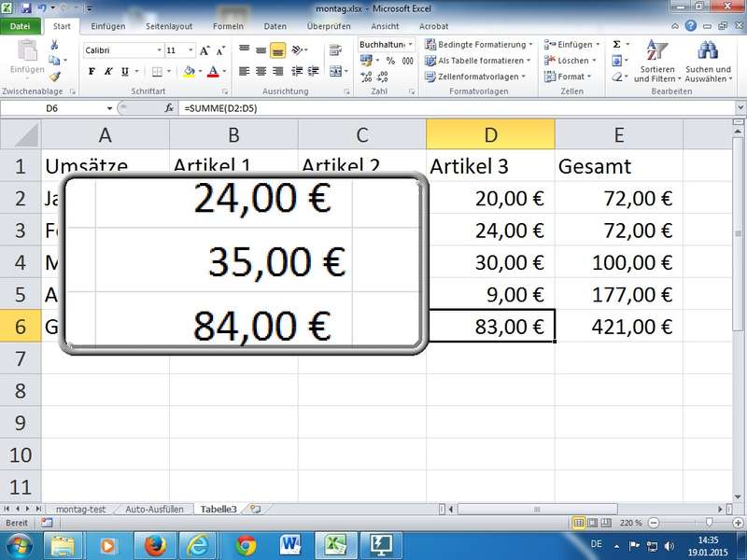Expand Bedingte Formatierung dropdown

pyautogui.click(x=477, y=44)
